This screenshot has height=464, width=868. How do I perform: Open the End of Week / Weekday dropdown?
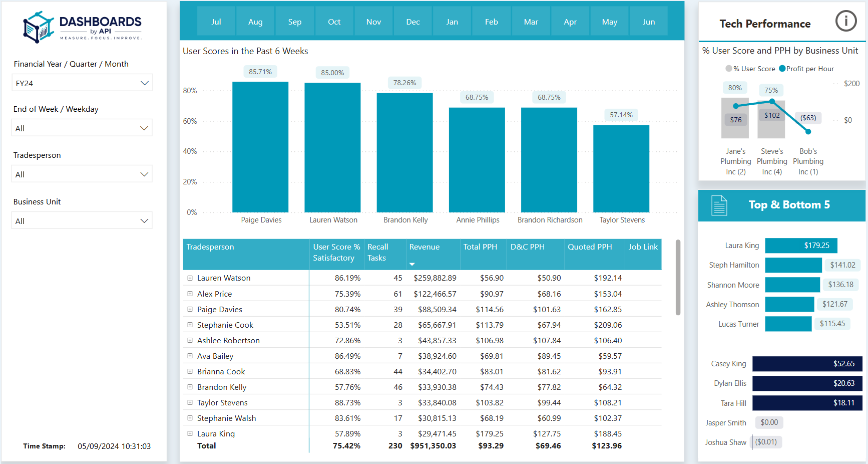click(82, 128)
